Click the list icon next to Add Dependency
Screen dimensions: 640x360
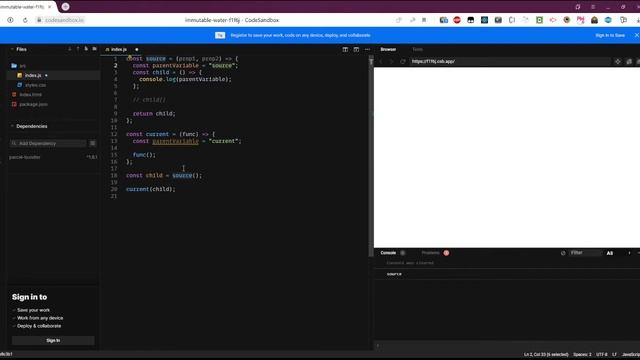click(93, 143)
